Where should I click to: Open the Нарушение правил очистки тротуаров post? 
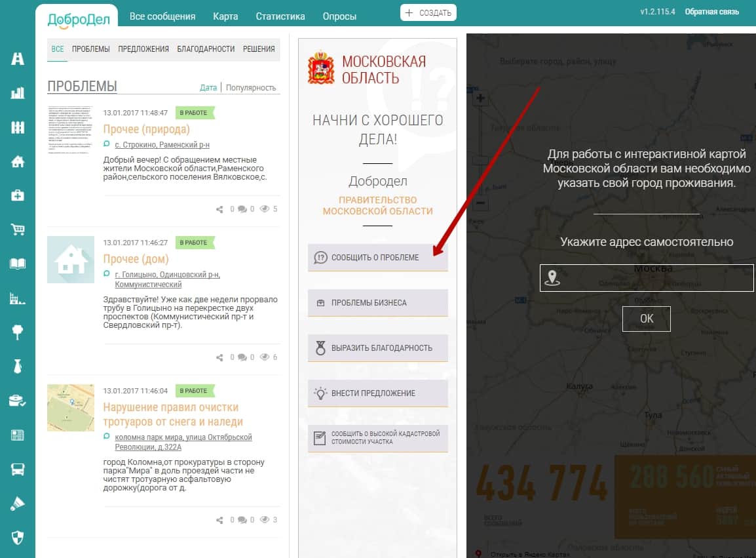pyautogui.click(x=173, y=414)
